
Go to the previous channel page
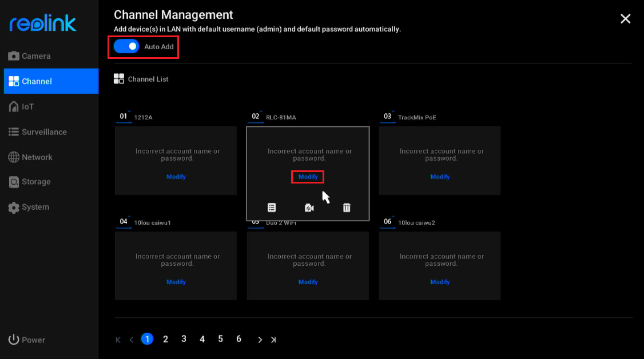132,340
